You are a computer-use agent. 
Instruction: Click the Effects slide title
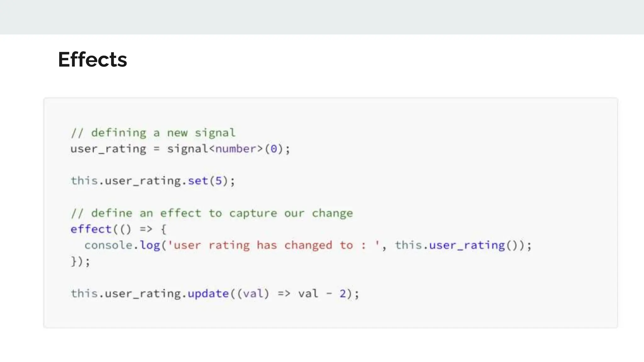click(92, 59)
